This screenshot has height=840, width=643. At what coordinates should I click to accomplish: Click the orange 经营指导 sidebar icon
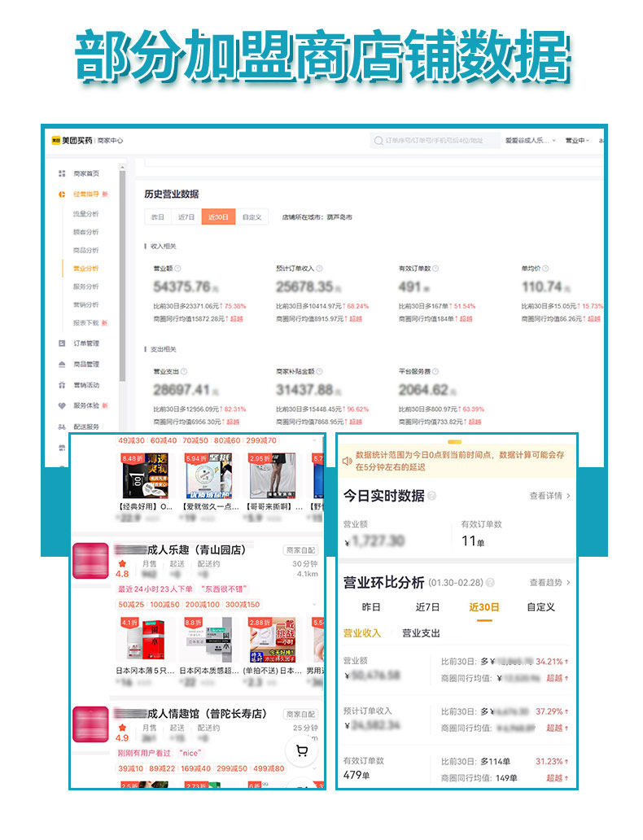(62, 194)
